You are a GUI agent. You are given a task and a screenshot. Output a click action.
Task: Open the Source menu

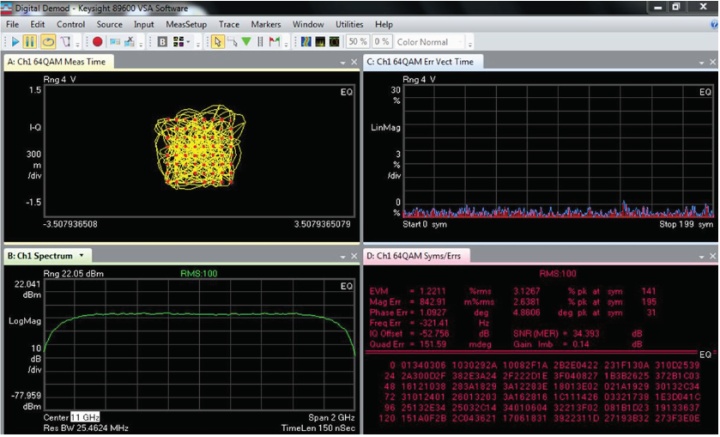pyautogui.click(x=109, y=24)
